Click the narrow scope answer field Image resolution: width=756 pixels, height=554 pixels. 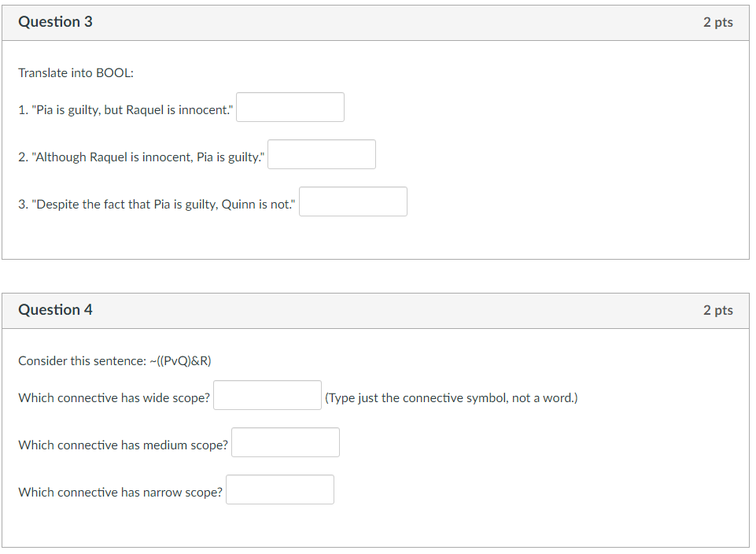click(279, 489)
